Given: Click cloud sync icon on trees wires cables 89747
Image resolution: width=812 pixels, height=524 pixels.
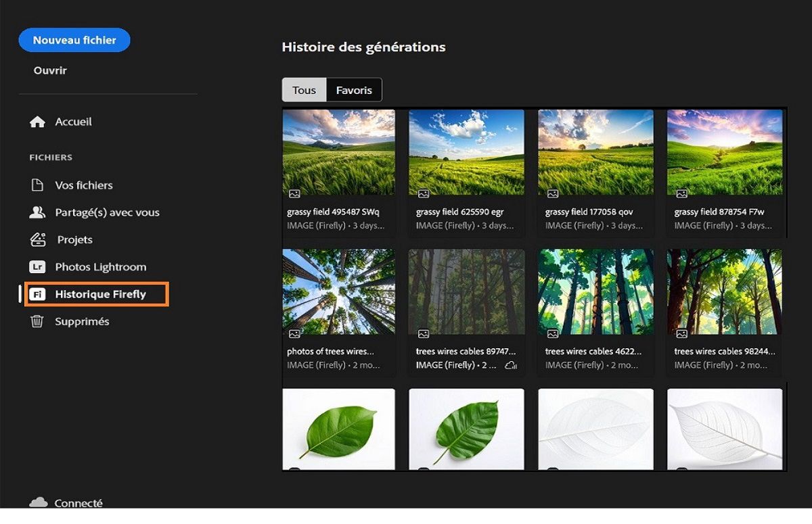Looking at the screenshot, I should (x=511, y=365).
